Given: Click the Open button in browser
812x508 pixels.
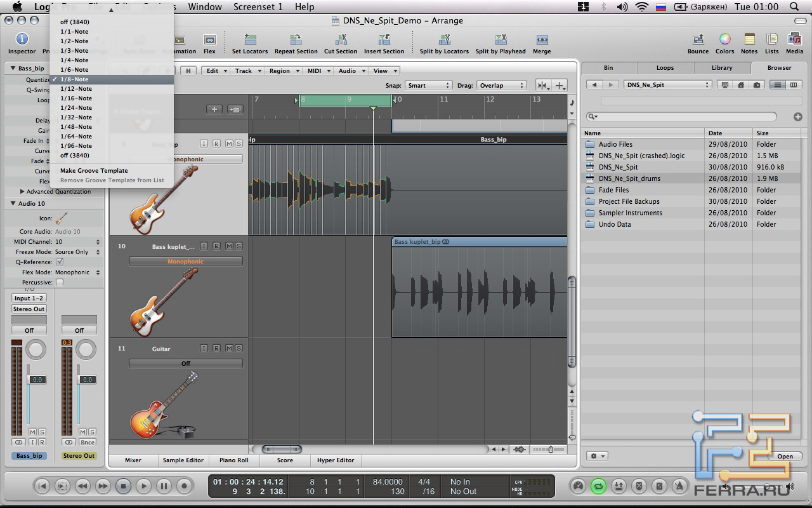Looking at the screenshot, I should coord(785,456).
